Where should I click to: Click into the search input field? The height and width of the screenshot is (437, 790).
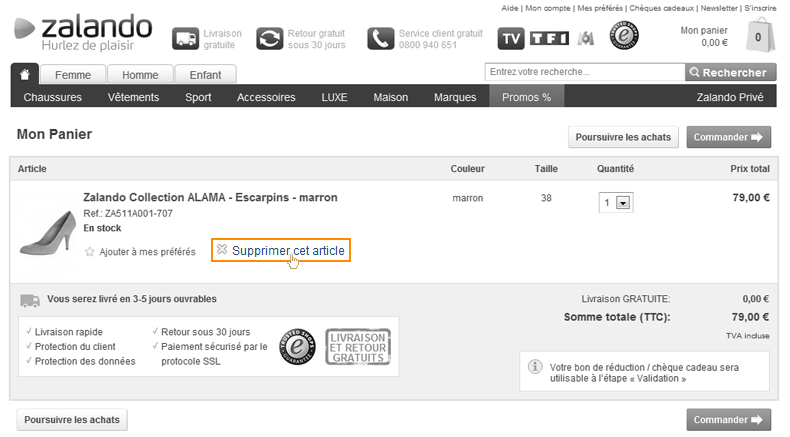[x=585, y=72]
